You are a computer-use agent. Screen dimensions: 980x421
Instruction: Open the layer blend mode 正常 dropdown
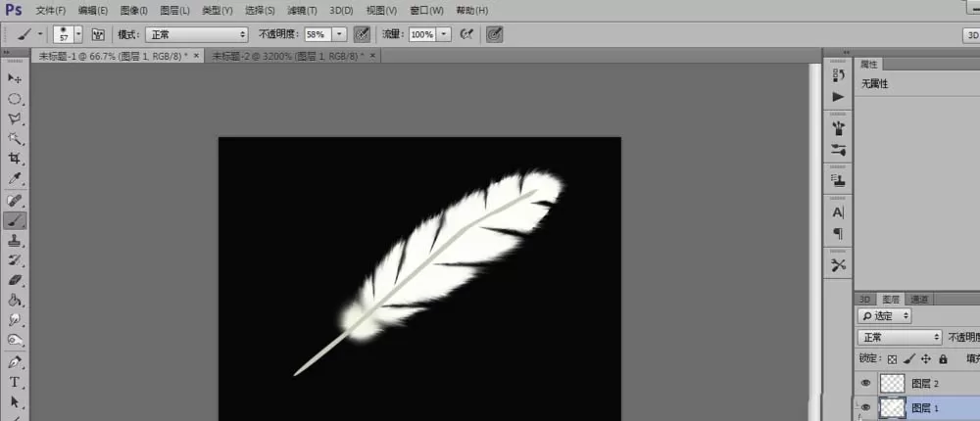900,338
